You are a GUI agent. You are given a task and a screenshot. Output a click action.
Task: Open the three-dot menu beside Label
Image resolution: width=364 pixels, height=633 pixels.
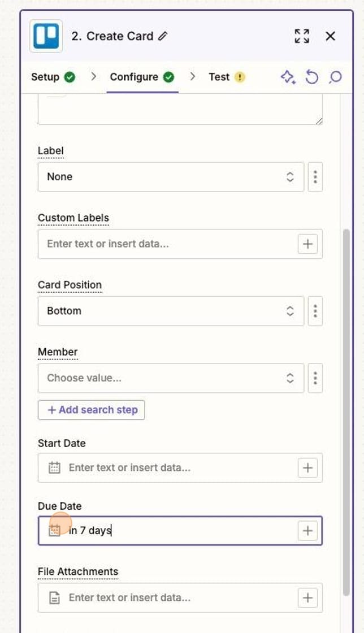(x=315, y=177)
